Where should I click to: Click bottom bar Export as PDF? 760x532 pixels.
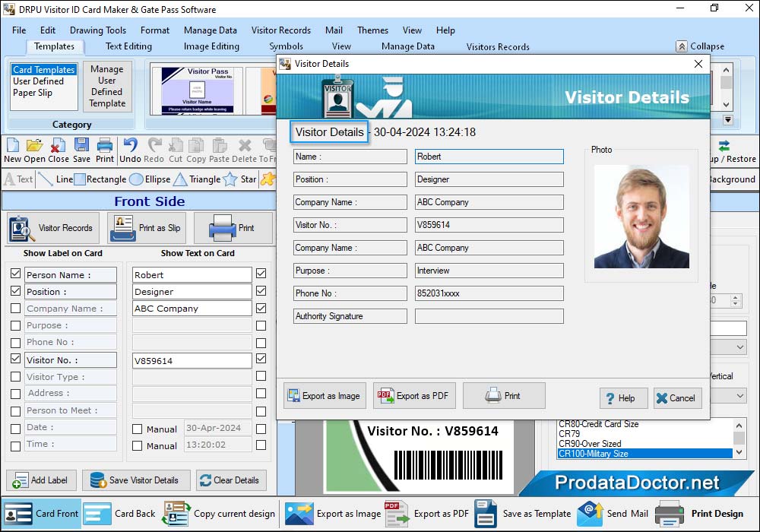click(x=427, y=514)
